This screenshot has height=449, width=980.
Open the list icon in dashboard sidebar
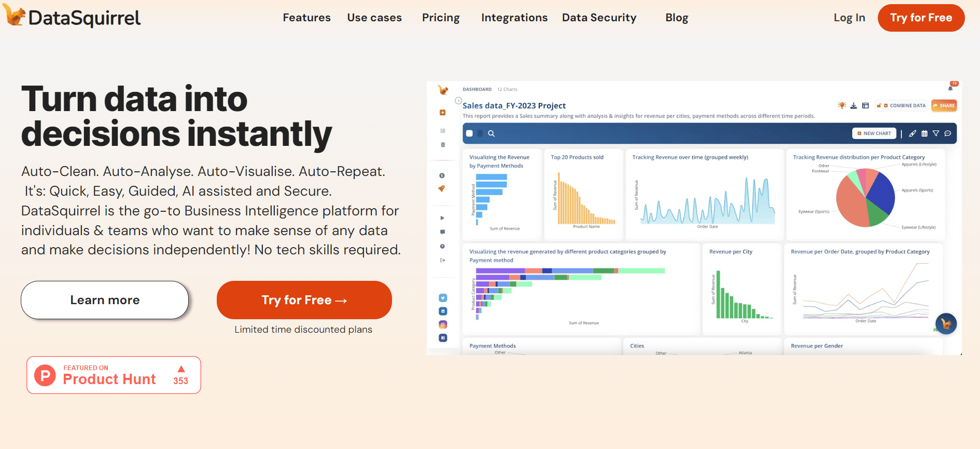(442, 131)
